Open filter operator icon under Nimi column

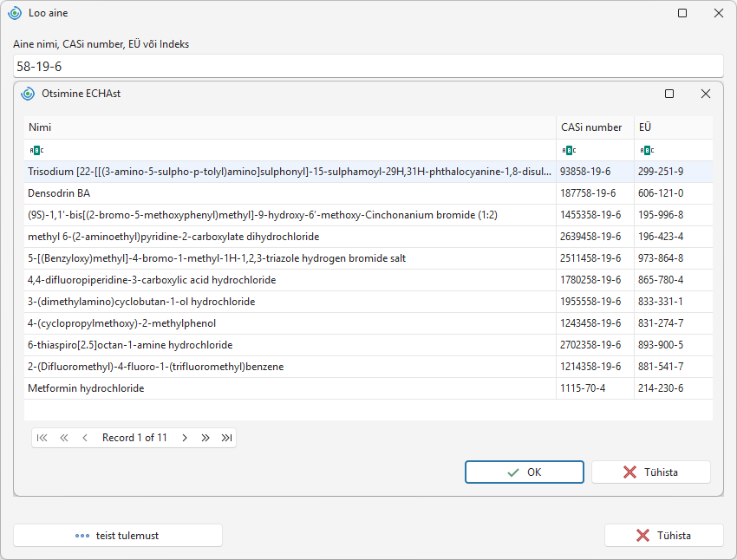point(36,150)
